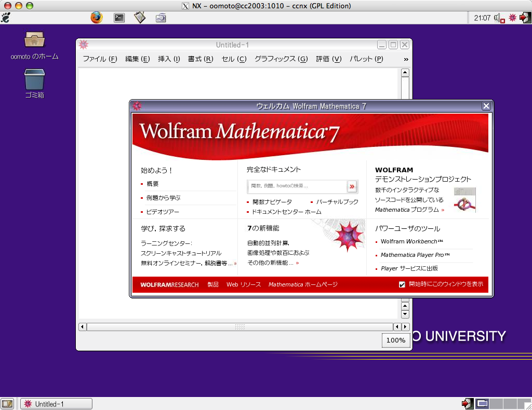Focus the documentation search field
Viewport: 532px width, 410px height.
(297, 186)
